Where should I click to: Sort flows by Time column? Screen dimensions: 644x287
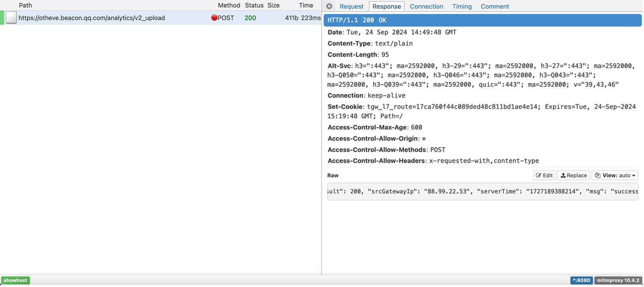coord(306,5)
